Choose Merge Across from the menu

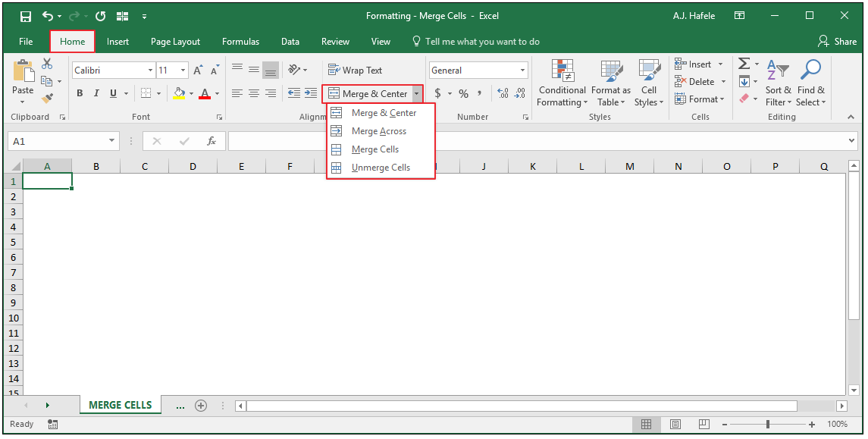[x=381, y=131]
